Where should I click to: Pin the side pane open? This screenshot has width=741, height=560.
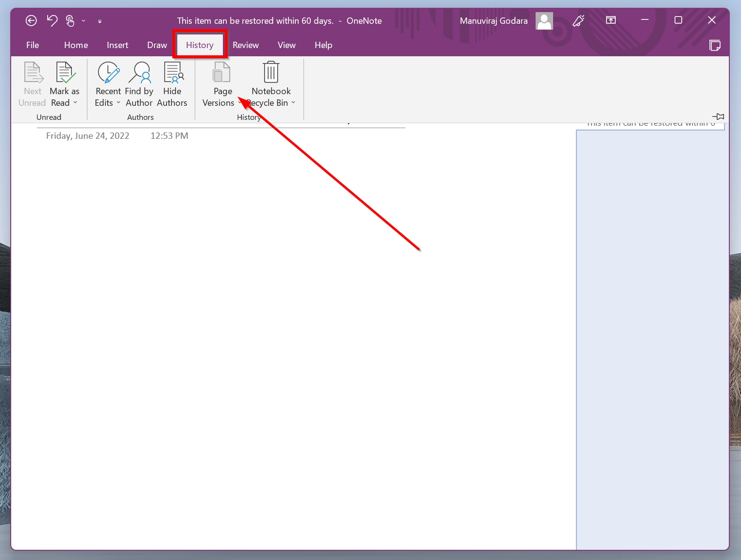[x=719, y=116]
